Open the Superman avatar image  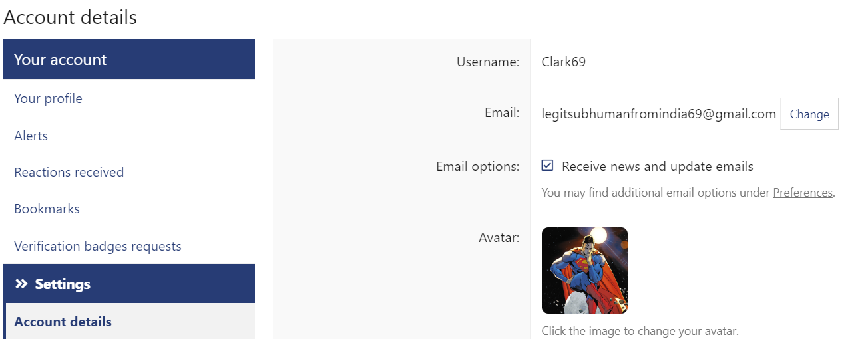pyautogui.click(x=584, y=271)
